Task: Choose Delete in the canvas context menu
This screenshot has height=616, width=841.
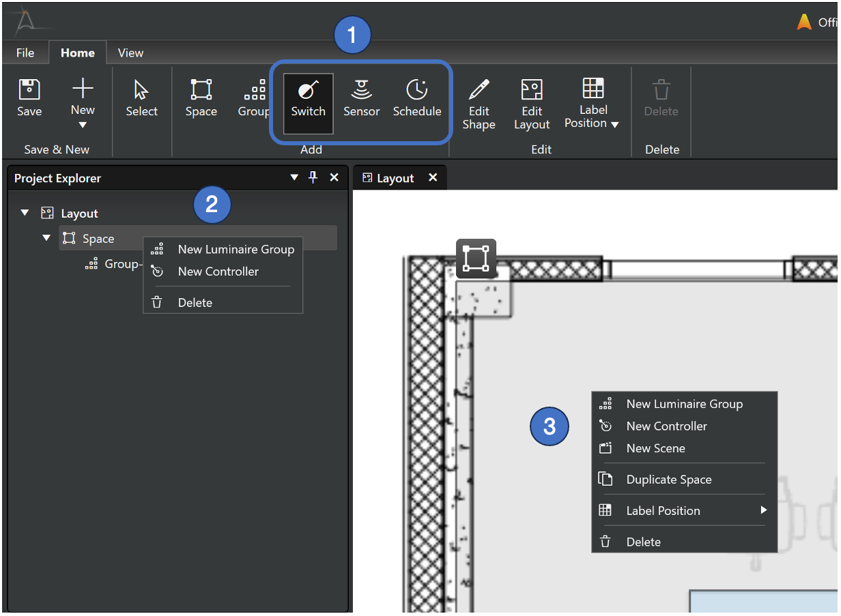Action: pos(685,542)
